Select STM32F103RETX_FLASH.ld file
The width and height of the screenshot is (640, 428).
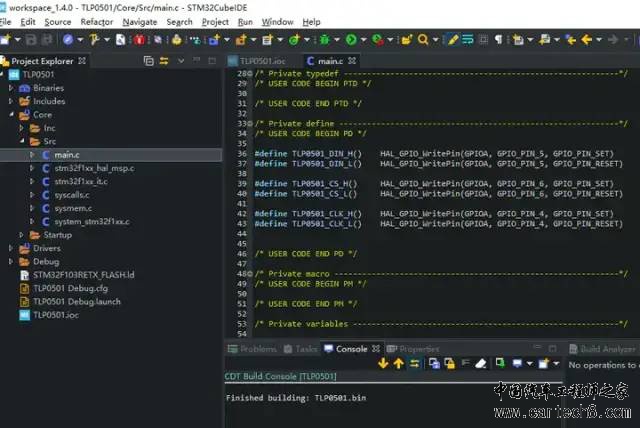click(x=84, y=275)
